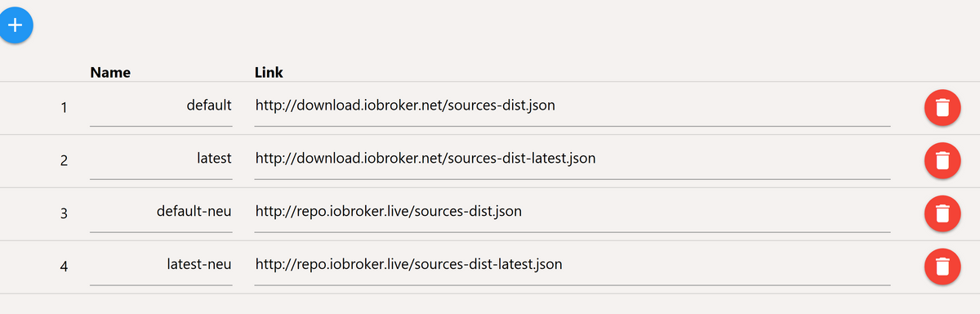Edit the download.iobroker.net sources-dist.json link
Image resolution: width=980 pixels, height=314 pixels.
(x=572, y=106)
